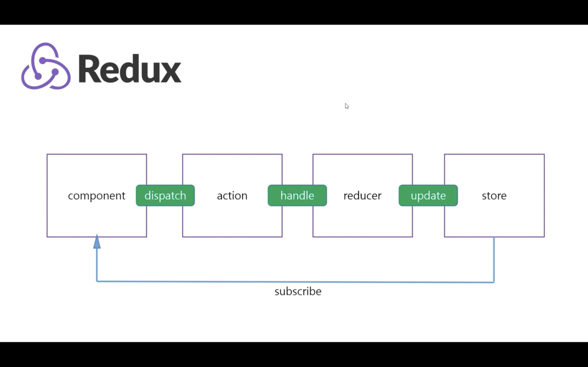Expand the reducer container box
Viewport: 588px width, 367px height.
click(x=362, y=195)
